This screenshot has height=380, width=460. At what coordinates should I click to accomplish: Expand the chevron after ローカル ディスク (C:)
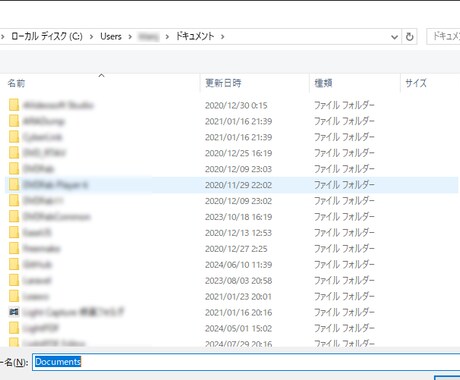91,37
